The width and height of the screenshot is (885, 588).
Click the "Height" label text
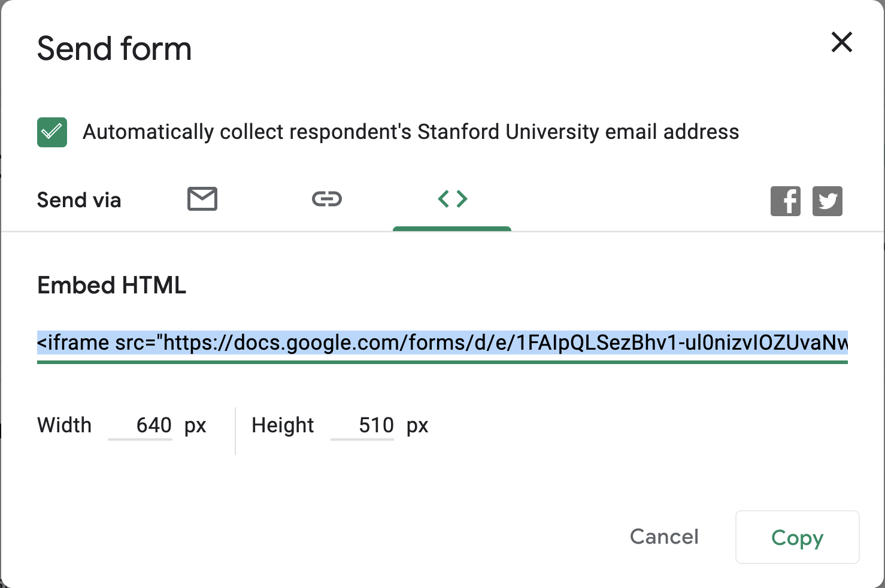(283, 425)
